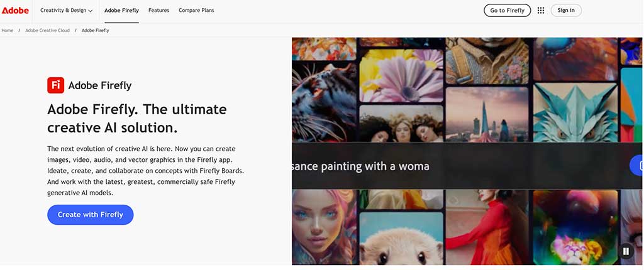
Task: Open the Adobe Creative Cloud breadcrumb
Action: point(47,30)
